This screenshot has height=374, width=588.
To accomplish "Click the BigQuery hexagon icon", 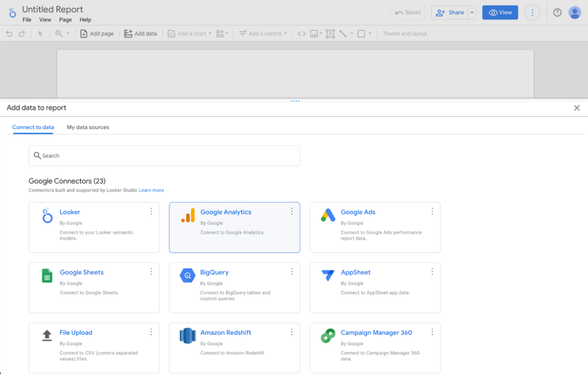I will pos(188,276).
